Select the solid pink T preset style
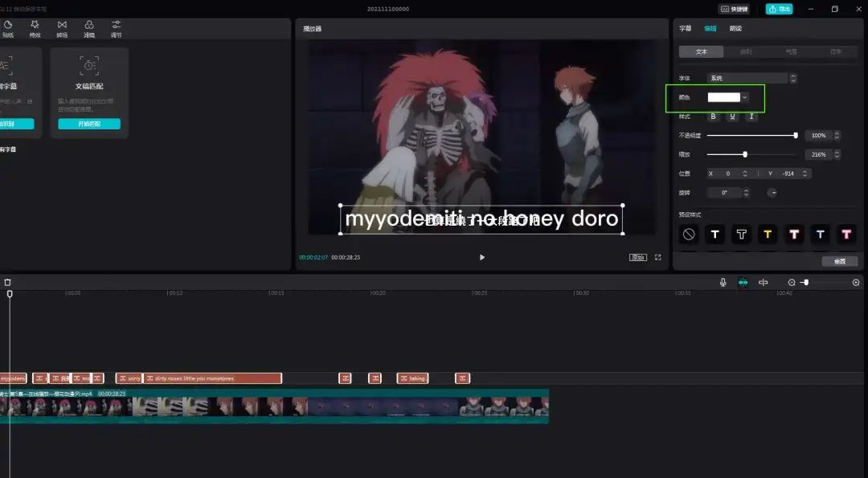 point(846,234)
